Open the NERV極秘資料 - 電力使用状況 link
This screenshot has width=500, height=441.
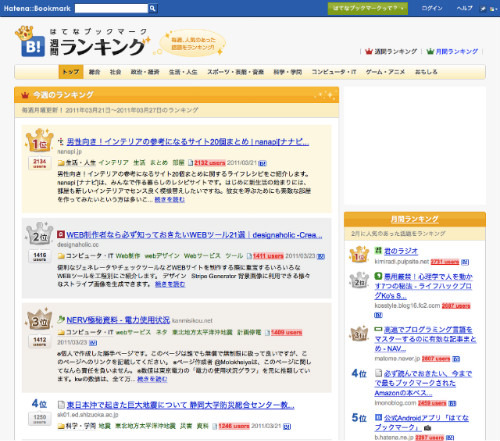pyautogui.click(x=118, y=320)
